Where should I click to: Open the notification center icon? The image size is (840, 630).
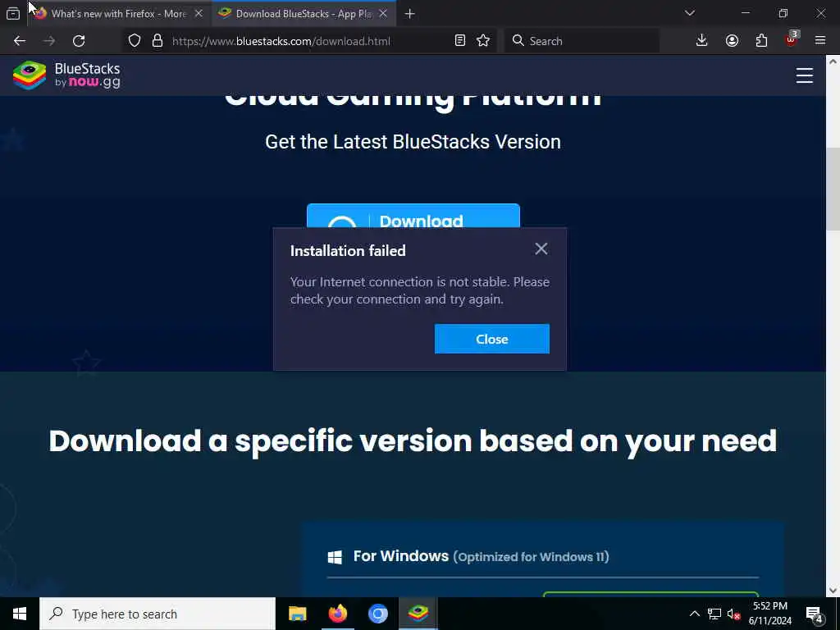(x=815, y=614)
